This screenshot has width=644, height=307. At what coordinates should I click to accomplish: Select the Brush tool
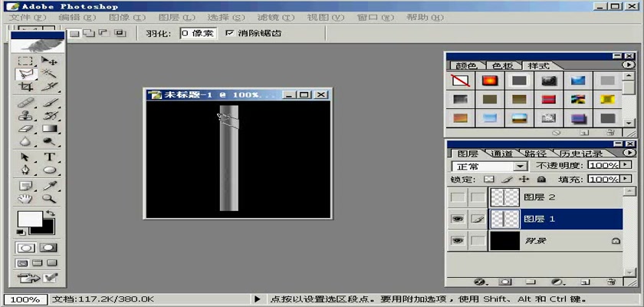pyautogui.click(x=49, y=103)
